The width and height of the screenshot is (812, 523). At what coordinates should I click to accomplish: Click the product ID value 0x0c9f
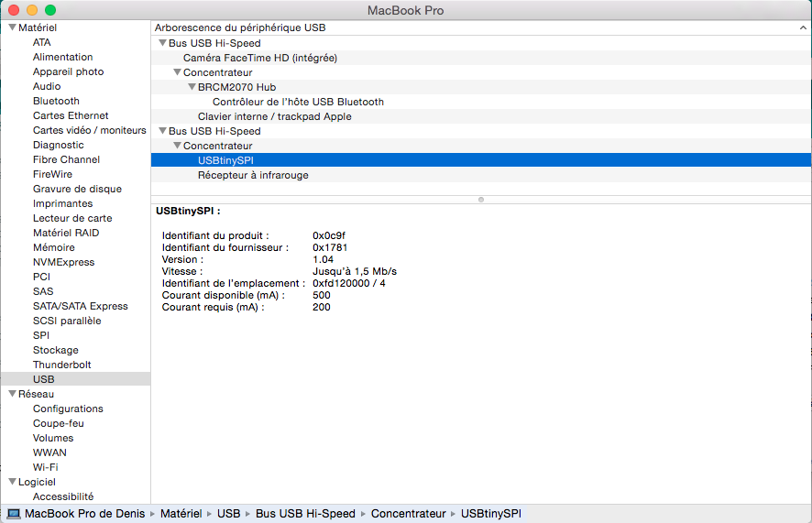click(329, 236)
